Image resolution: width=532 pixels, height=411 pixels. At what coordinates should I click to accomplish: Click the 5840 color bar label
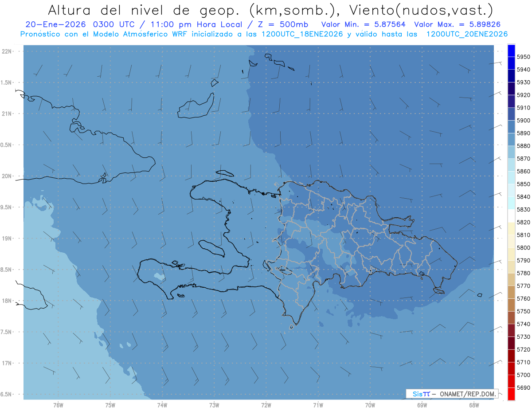click(524, 197)
